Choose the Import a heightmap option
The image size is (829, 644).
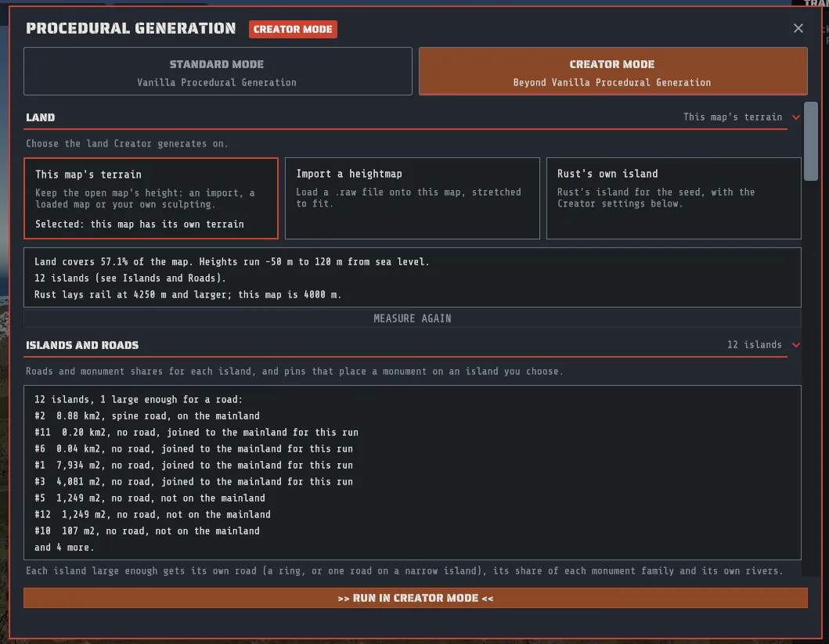click(x=413, y=198)
